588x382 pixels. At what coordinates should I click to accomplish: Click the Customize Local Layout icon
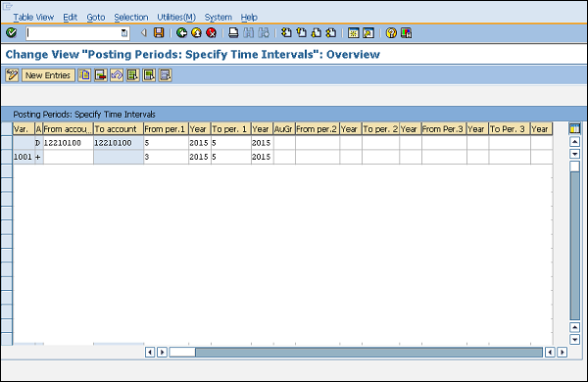click(x=406, y=33)
